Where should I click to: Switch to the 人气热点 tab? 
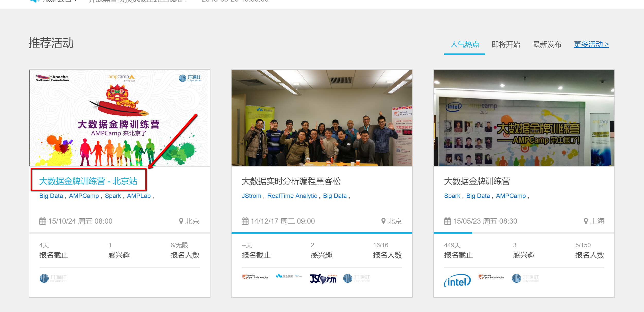[465, 44]
